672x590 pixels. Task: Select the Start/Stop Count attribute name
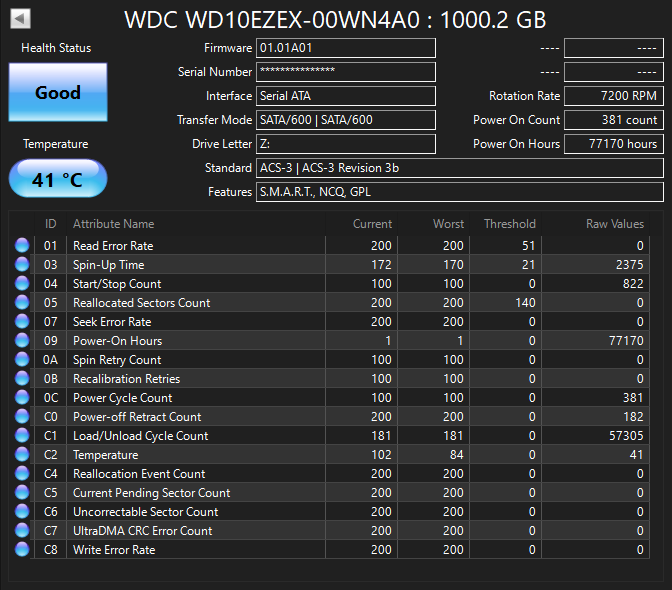pos(117,284)
